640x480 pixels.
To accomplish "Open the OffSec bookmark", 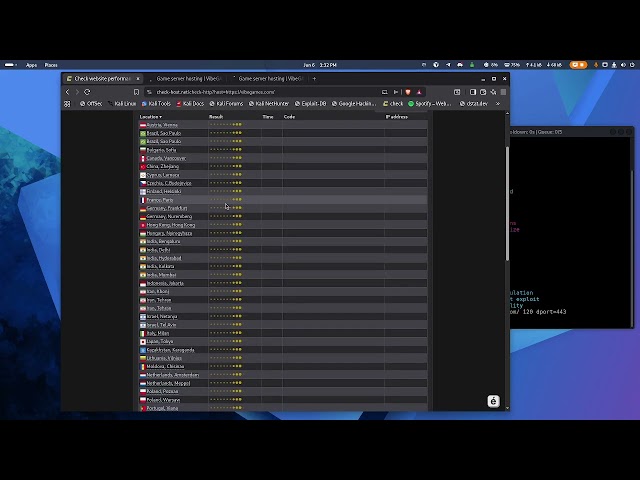I will coord(91,104).
